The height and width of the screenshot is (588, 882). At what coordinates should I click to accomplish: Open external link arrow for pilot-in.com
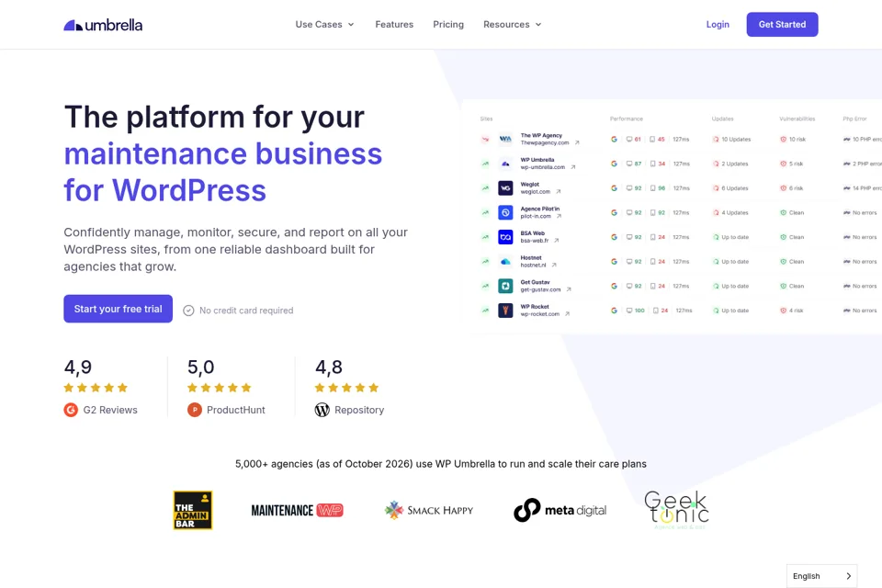pyautogui.click(x=559, y=216)
